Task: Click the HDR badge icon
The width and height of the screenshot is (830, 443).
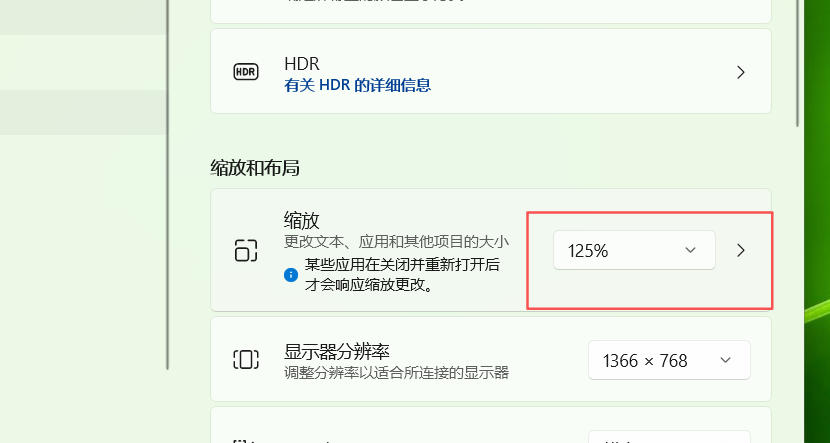Action: [246, 72]
